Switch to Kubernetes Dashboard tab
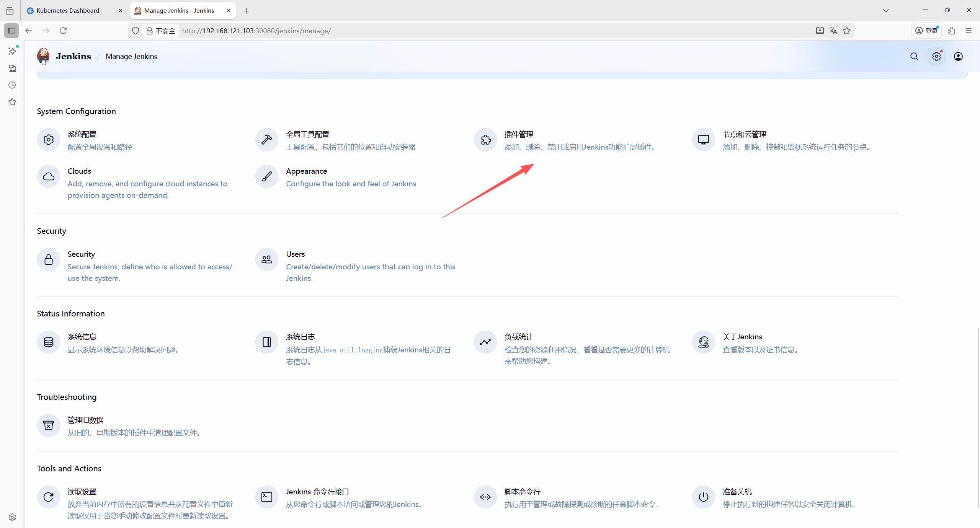The height and width of the screenshot is (528, 980). tap(68, 11)
